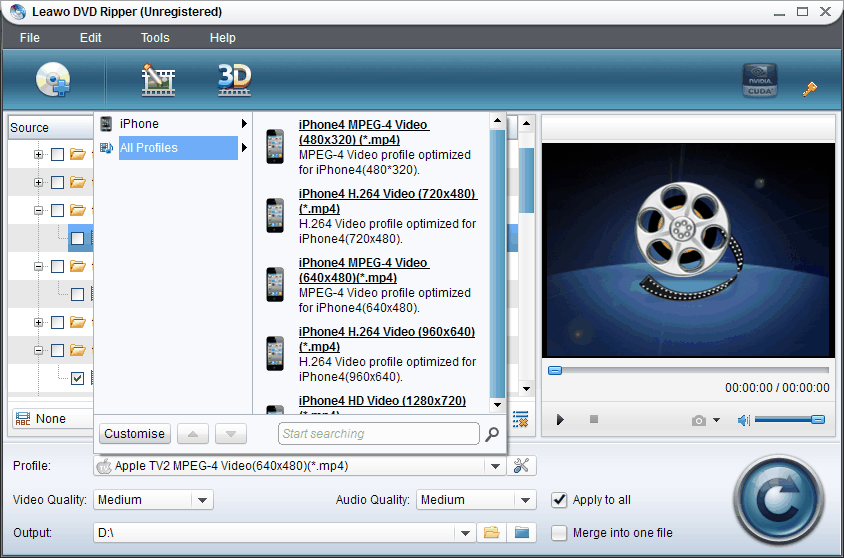The height and width of the screenshot is (558, 844).
Task: Expand the first source tree node
Action: [38, 154]
